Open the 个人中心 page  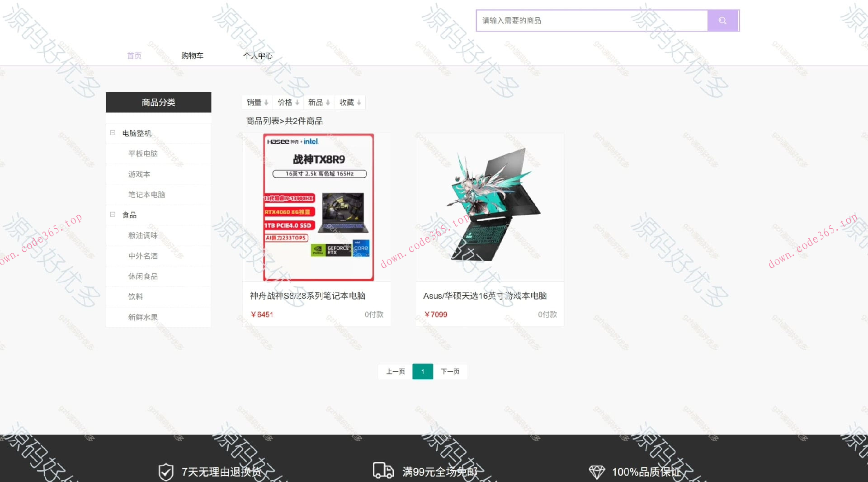coord(258,55)
